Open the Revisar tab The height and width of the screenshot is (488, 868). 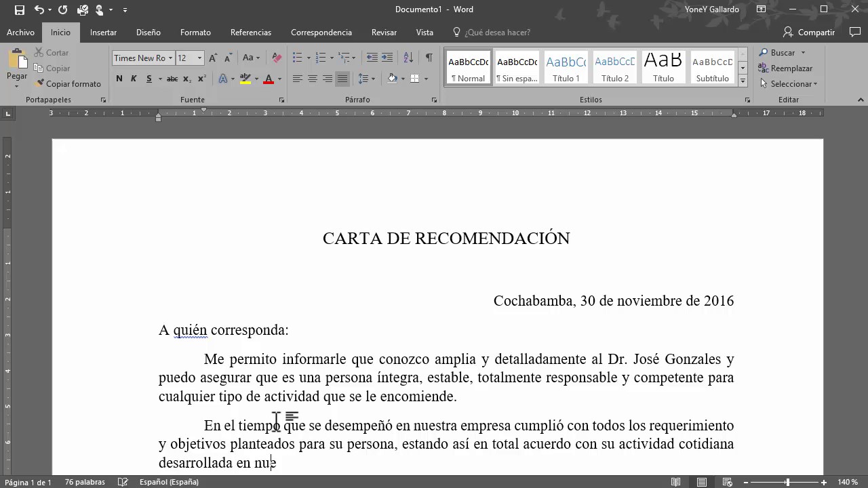tap(384, 33)
